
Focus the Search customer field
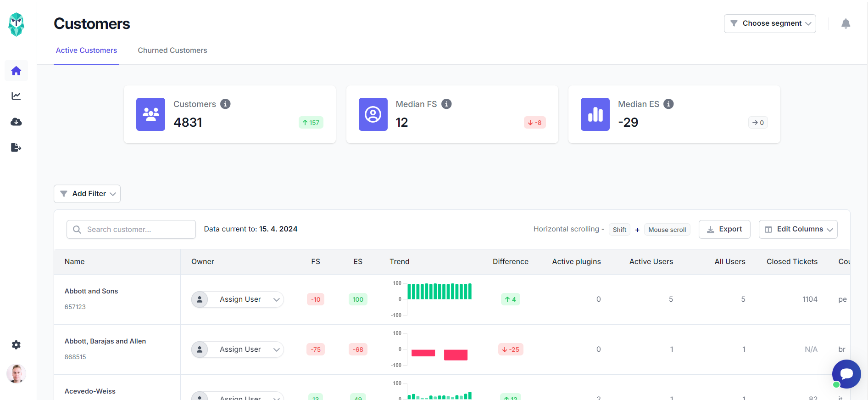(131, 229)
